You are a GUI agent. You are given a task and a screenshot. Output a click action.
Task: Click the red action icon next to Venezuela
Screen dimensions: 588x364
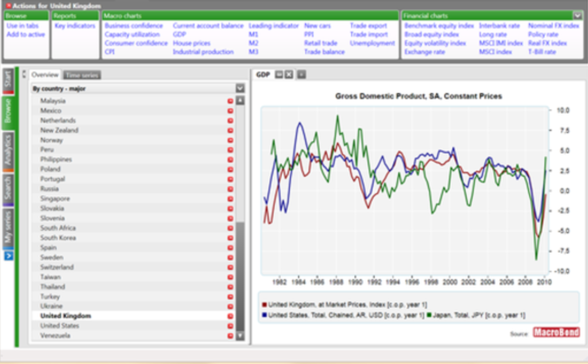(229, 336)
